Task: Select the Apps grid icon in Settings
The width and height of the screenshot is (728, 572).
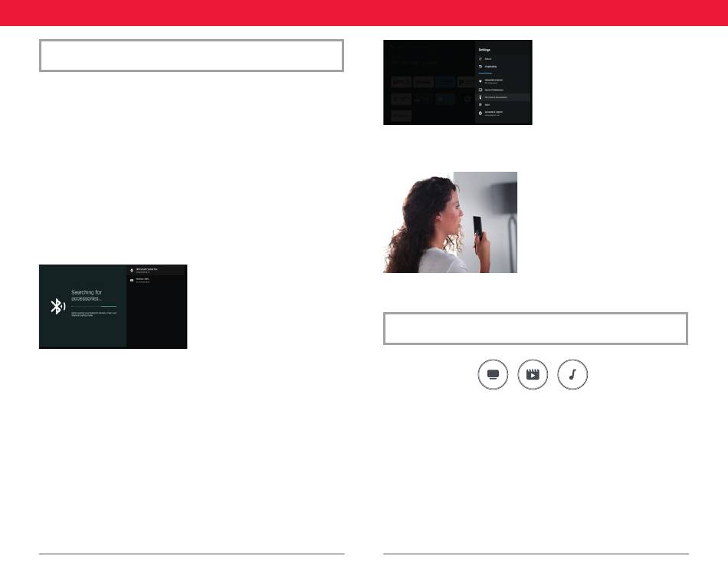Action: (x=480, y=105)
